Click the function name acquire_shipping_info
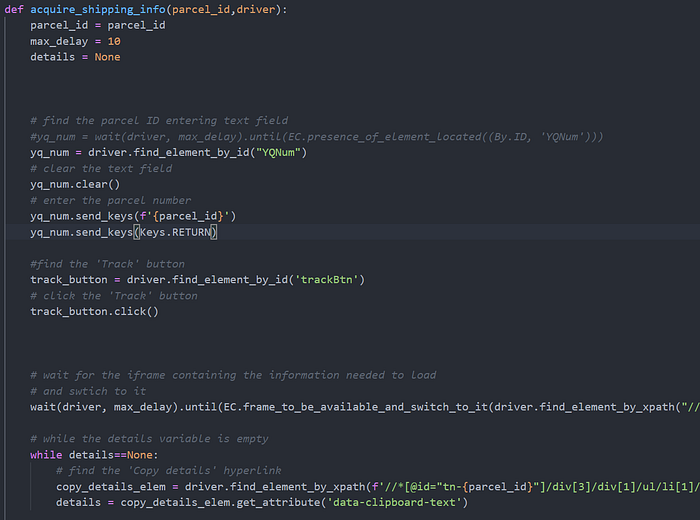This screenshot has height=520, width=700. pyautogui.click(x=98, y=9)
